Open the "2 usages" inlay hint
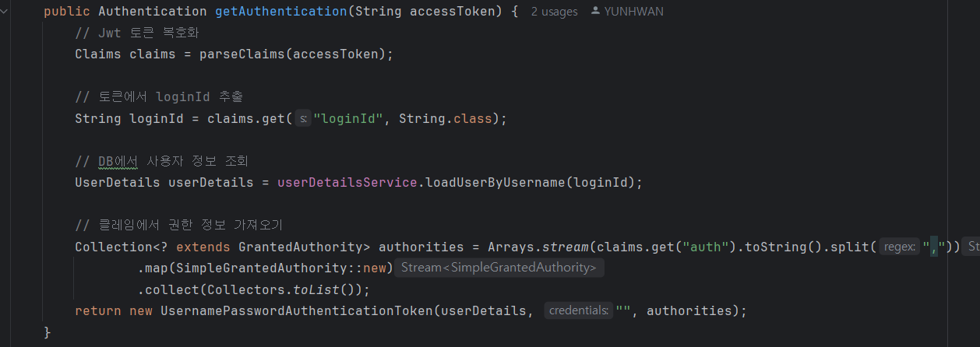 [555, 12]
